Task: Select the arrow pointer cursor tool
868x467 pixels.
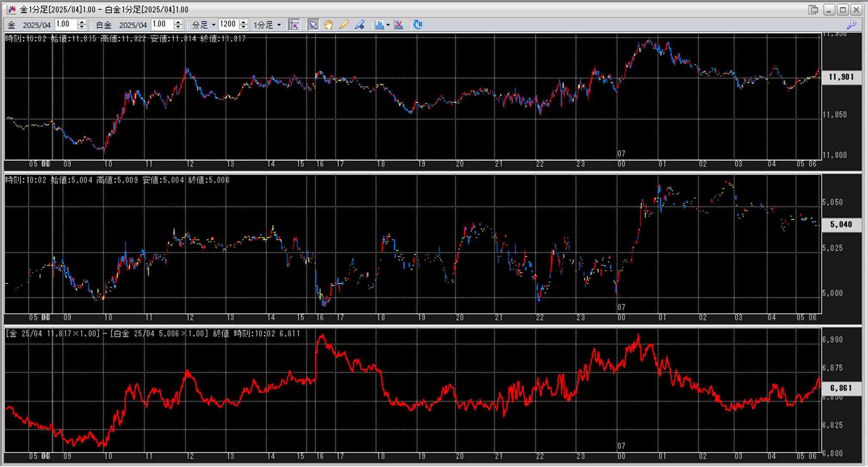Action: tap(313, 25)
